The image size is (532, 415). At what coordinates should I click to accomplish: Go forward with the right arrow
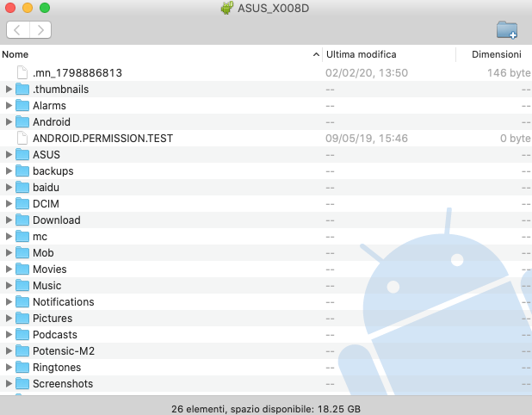coord(40,30)
